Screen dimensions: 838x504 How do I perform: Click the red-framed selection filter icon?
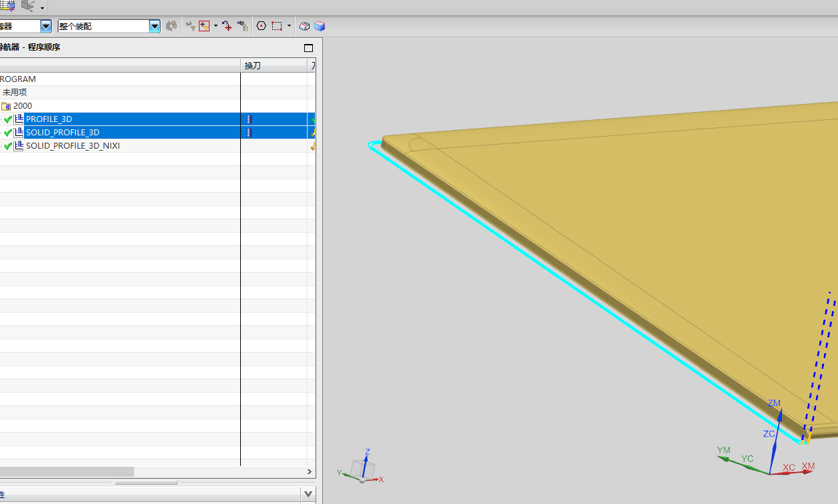[x=204, y=26]
